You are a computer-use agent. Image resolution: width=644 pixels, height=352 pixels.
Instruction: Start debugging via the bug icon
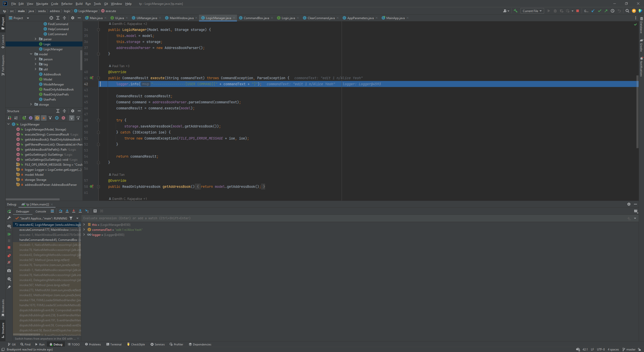pyautogui.click(x=555, y=11)
